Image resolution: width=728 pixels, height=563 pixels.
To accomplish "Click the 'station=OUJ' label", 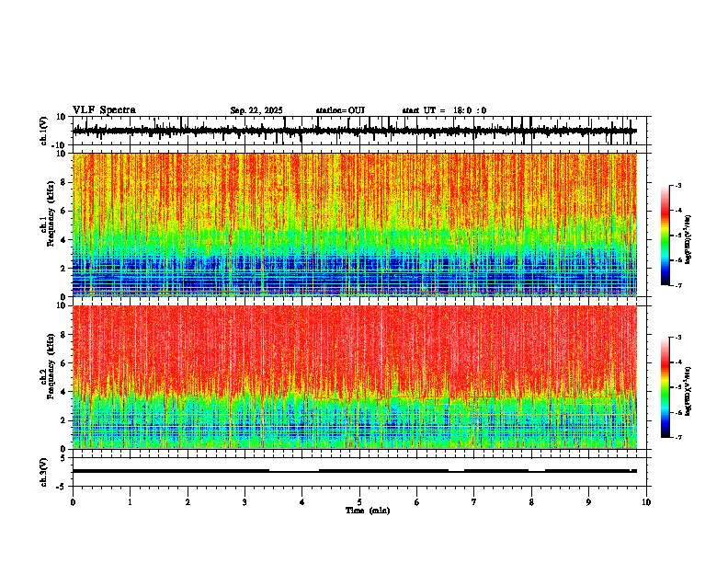I will (x=340, y=110).
